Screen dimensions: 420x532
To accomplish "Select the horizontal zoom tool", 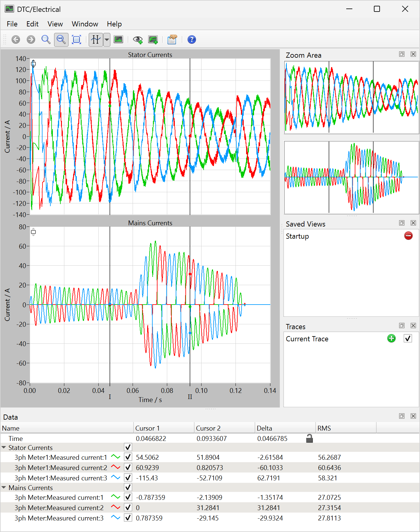I will click(x=61, y=39).
